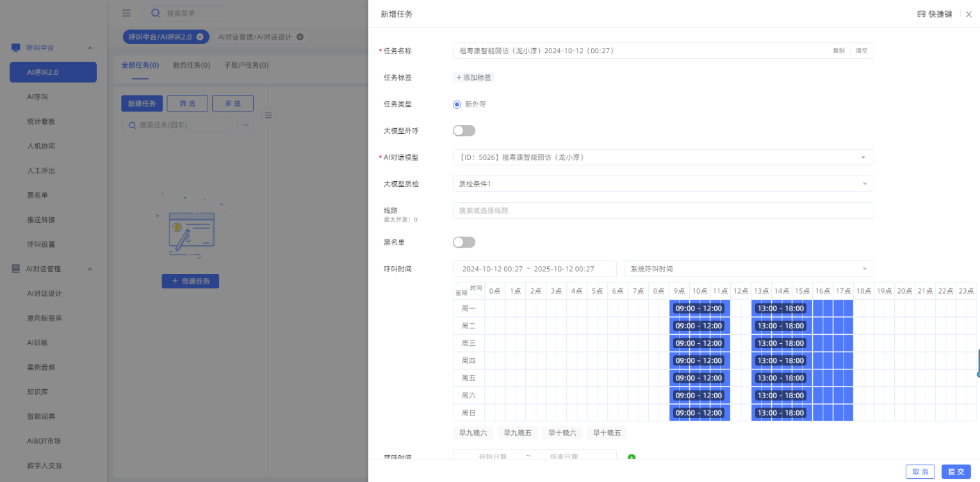Click the 线路 search input field
Screen dimensions: 980x482
(x=663, y=211)
